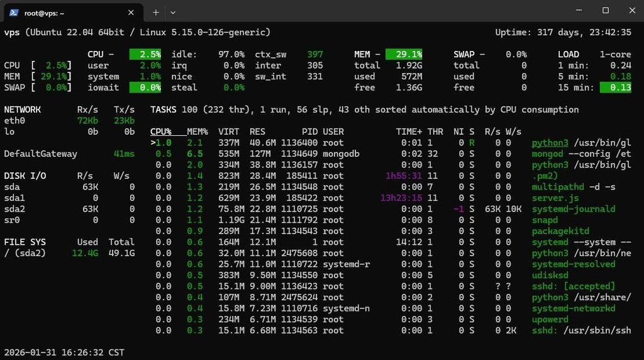This screenshot has width=644, height=360.
Task: Click the lo network interface row
Action: (x=69, y=132)
